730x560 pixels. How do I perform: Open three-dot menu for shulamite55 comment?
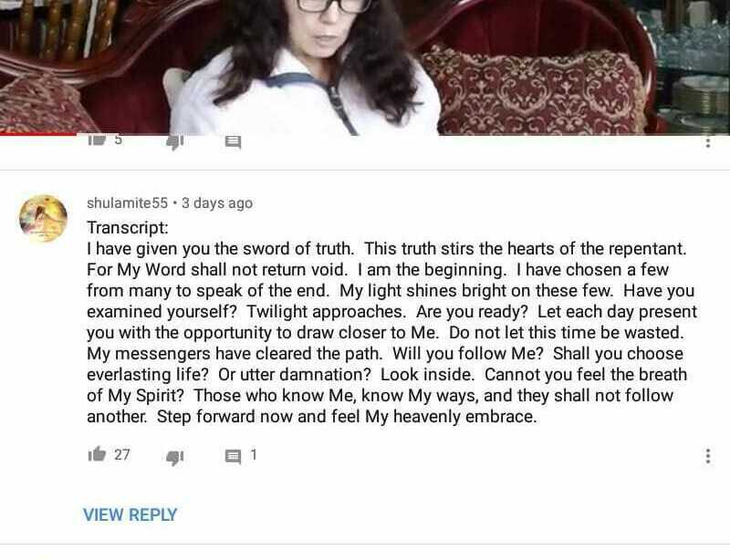(708, 456)
